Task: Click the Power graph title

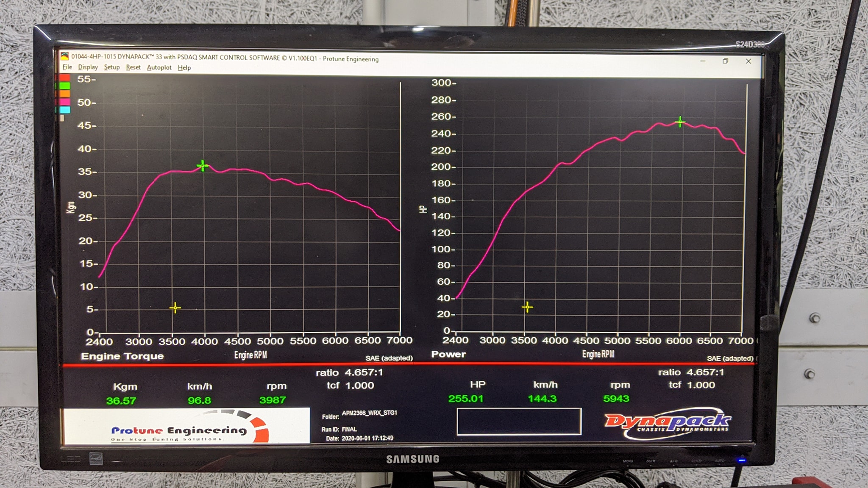Action: pos(448,354)
